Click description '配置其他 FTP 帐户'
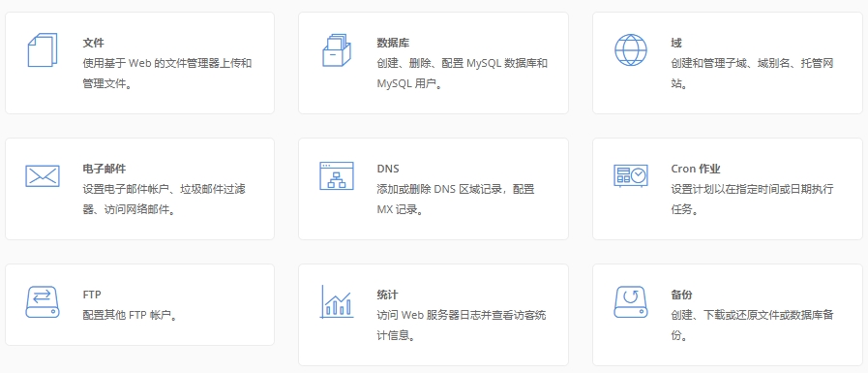This screenshot has height=373, width=868. tap(130, 316)
